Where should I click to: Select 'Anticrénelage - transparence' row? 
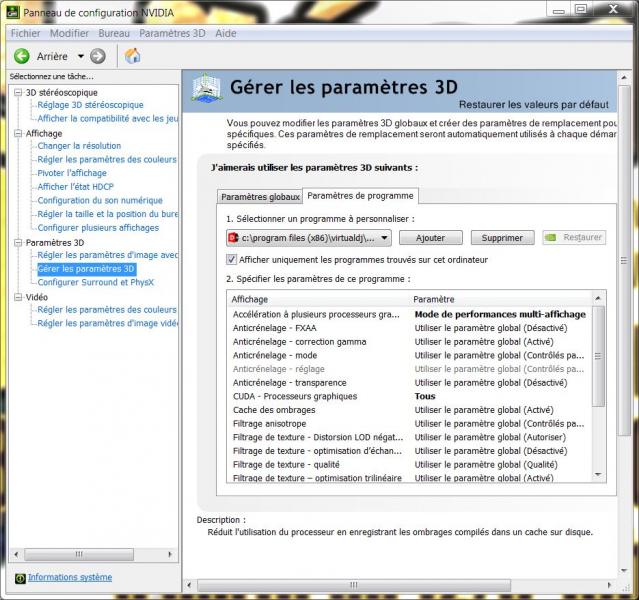pos(409,383)
